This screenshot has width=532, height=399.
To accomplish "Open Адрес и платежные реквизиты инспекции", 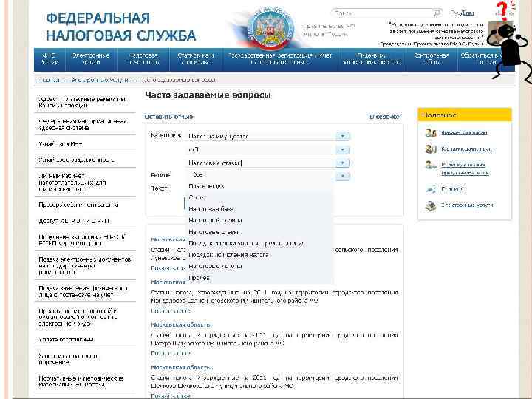I will (85, 102).
